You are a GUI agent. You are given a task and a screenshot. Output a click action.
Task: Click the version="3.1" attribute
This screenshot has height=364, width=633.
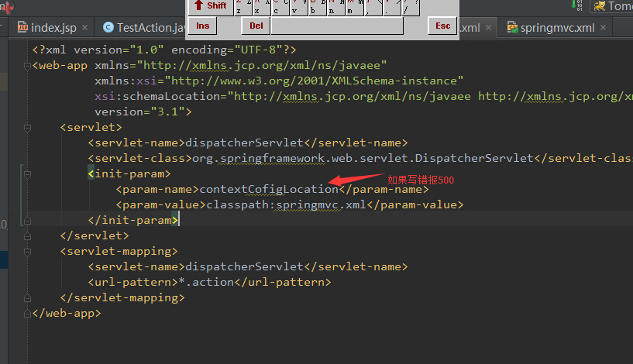(139, 112)
